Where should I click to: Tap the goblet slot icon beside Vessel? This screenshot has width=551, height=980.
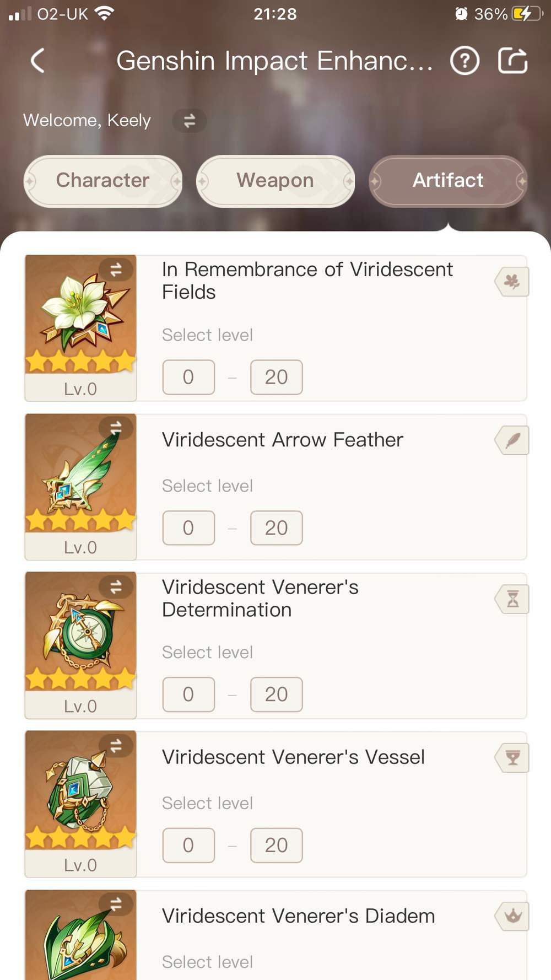click(x=512, y=758)
